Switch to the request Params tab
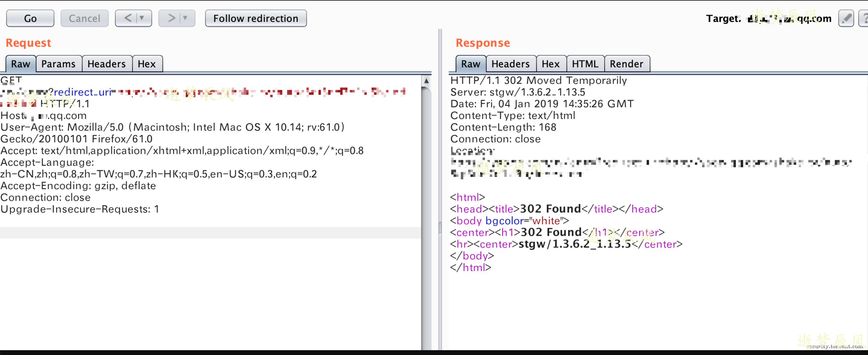Screen dimensions: 868x355 point(58,64)
